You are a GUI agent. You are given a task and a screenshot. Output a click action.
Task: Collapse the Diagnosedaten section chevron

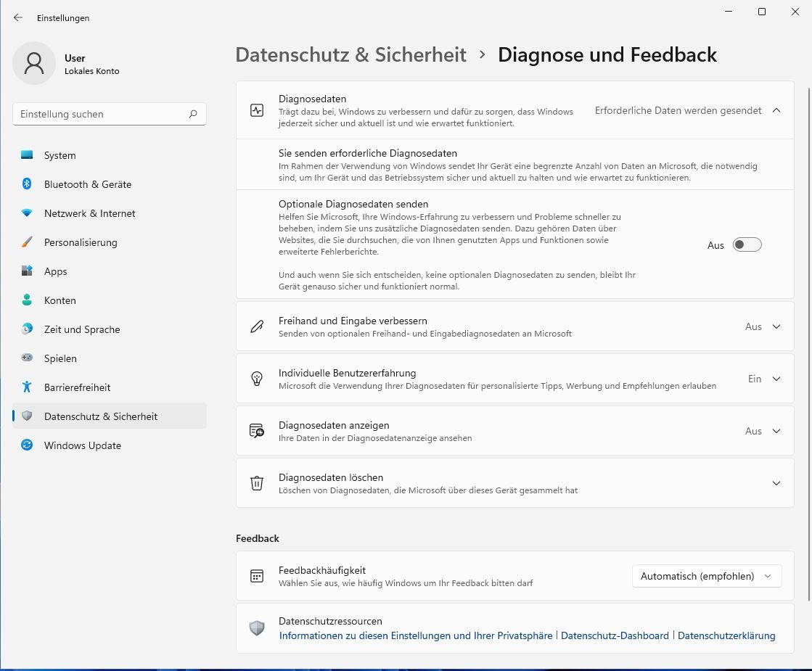(x=776, y=111)
